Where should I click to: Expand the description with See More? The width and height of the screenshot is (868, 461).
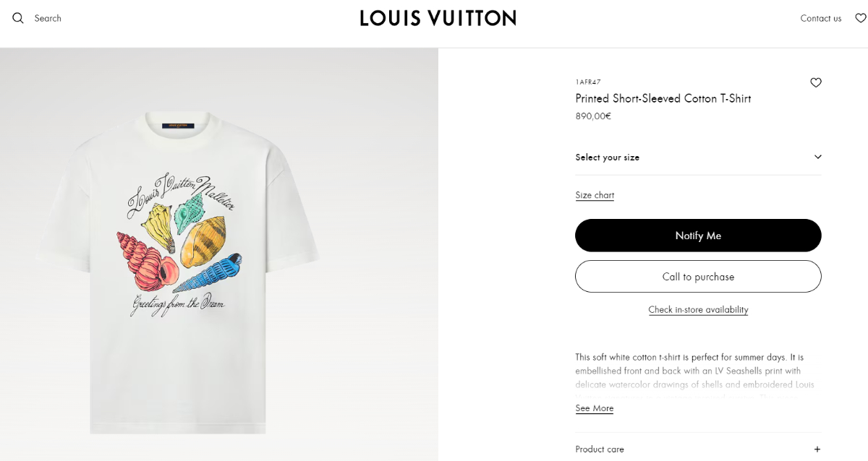pos(594,408)
